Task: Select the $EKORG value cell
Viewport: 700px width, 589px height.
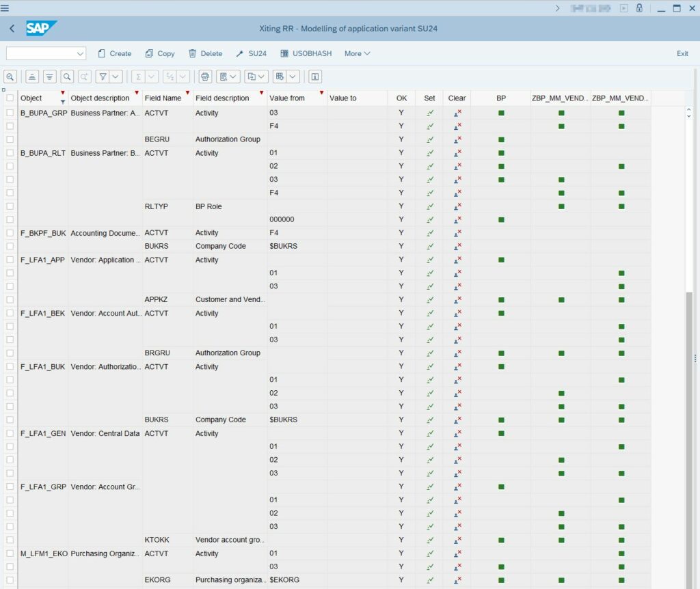Action: [x=297, y=580]
